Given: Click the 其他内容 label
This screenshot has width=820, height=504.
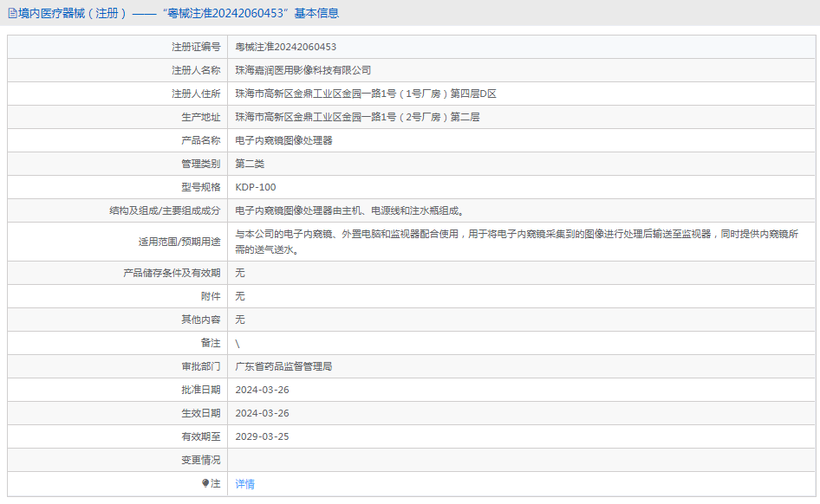Looking at the screenshot, I should tap(201, 319).
